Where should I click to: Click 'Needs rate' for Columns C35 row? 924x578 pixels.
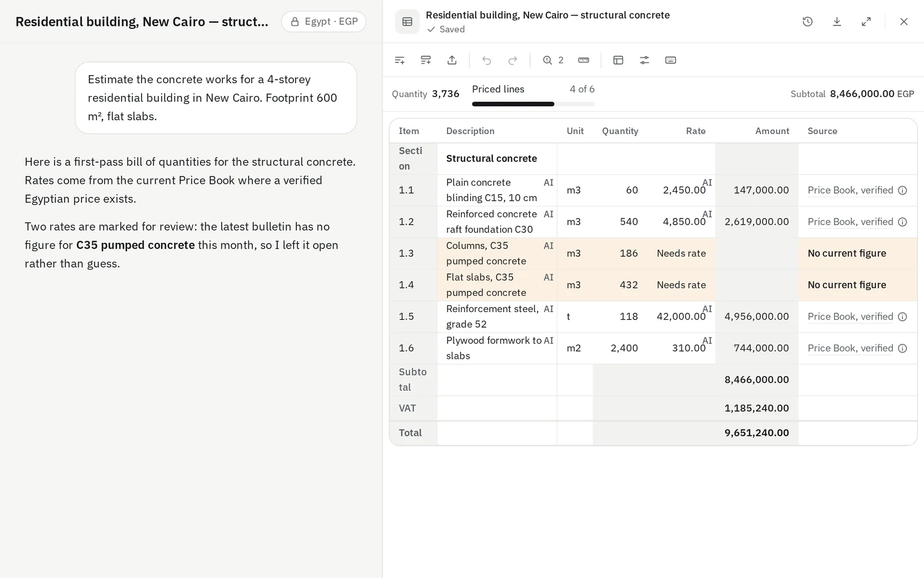681,253
